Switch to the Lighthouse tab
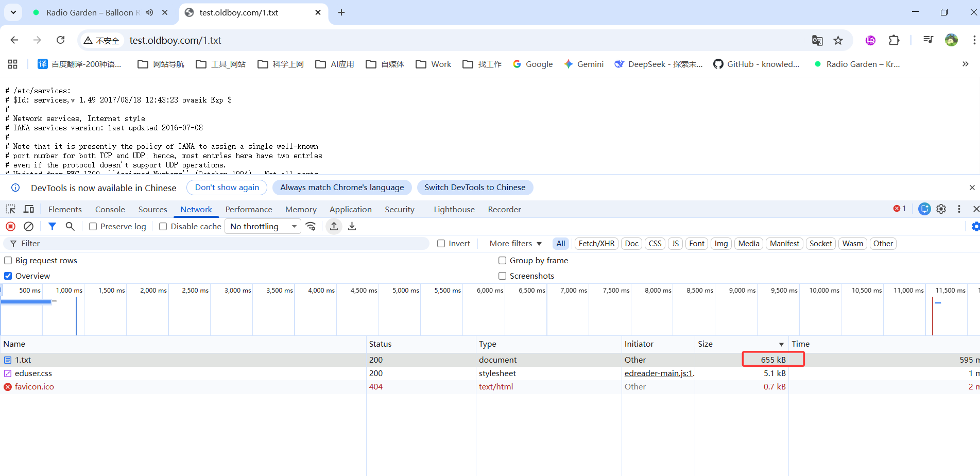The image size is (980, 476). 454,209
